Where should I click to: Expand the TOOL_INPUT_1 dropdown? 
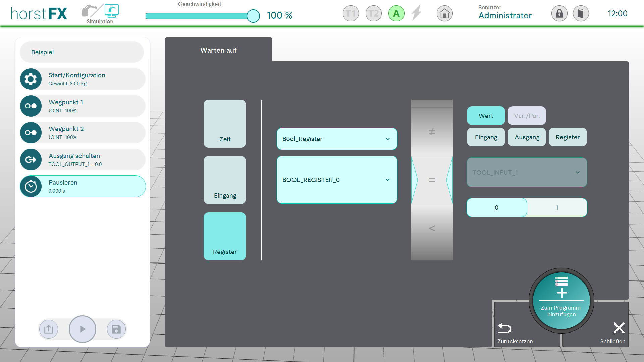pyautogui.click(x=527, y=172)
